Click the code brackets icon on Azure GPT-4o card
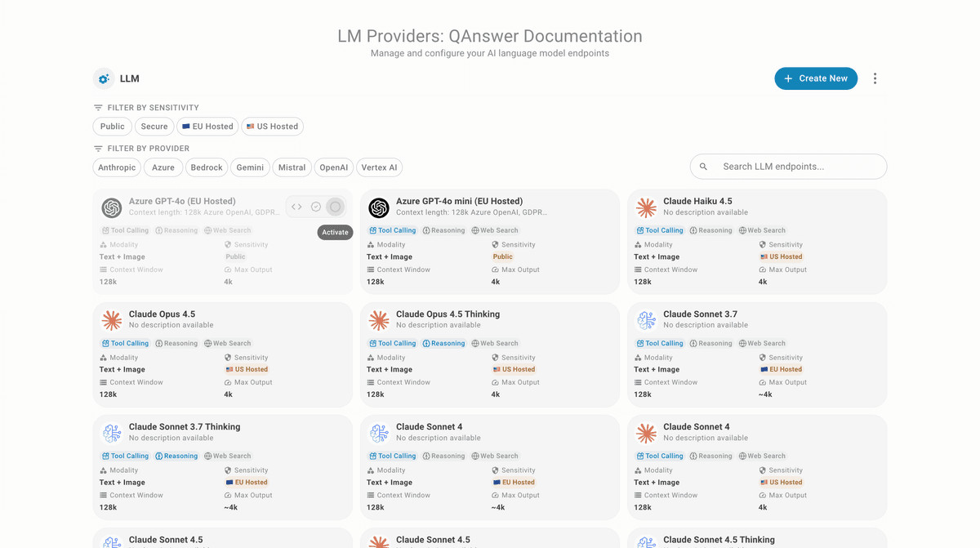This screenshot has width=980, height=548. (296, 207)
